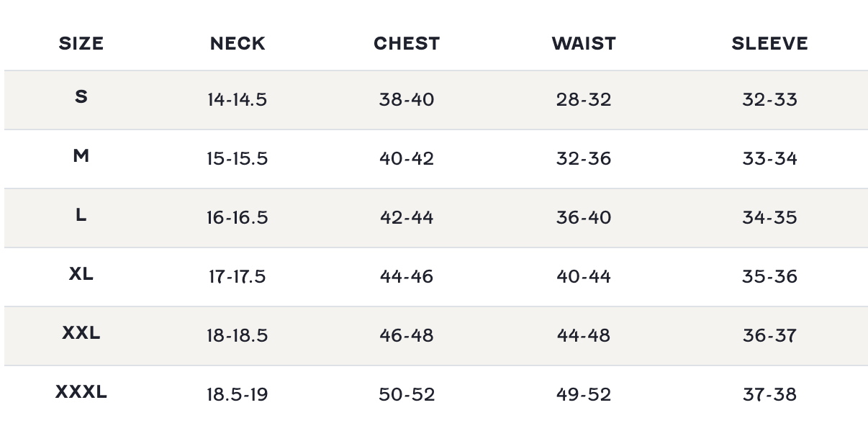This screenshot has height=423, width=868.
Task: Select sleeve measurement 37-38
Action: pyautogui.click(x=769, y=394)
